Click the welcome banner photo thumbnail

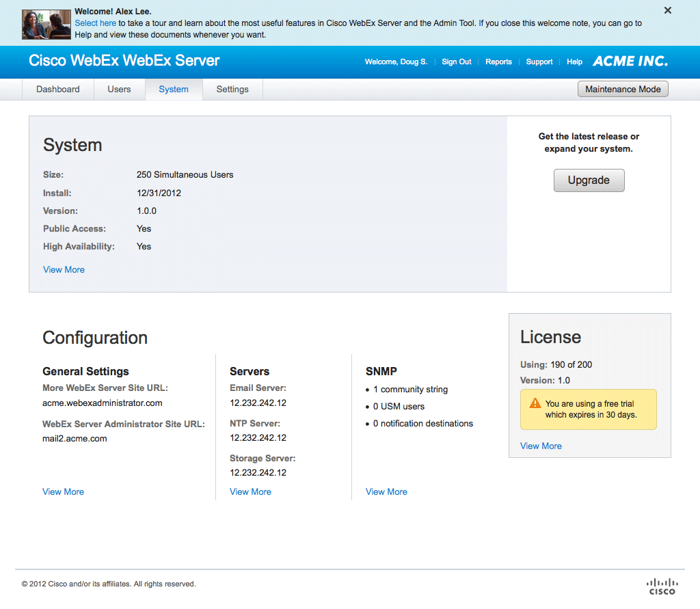(x=46, y=24)
